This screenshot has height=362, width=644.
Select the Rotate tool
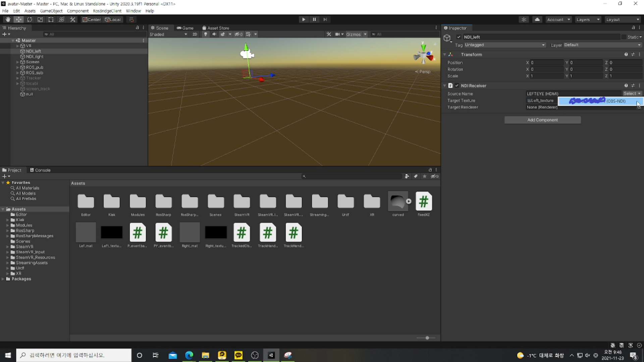click(30, 19)
